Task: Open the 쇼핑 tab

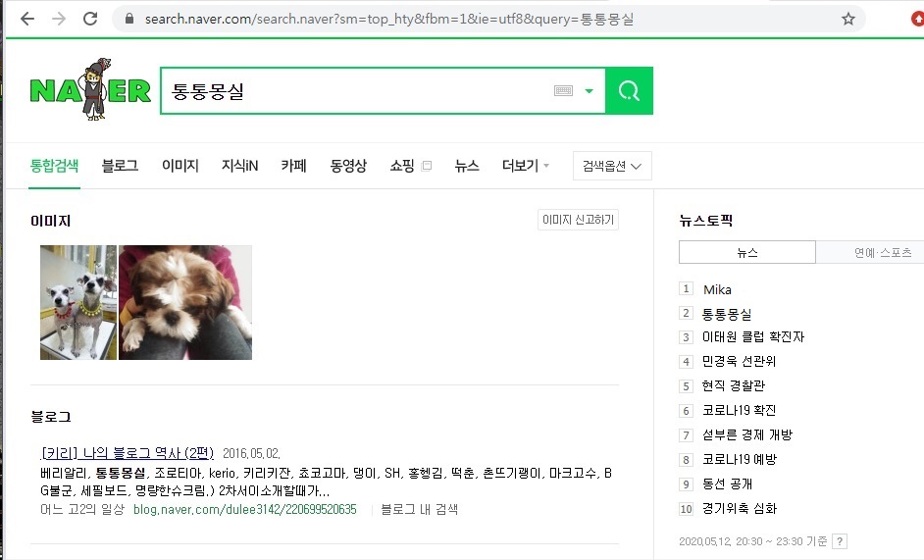Action: click(402, 166)
